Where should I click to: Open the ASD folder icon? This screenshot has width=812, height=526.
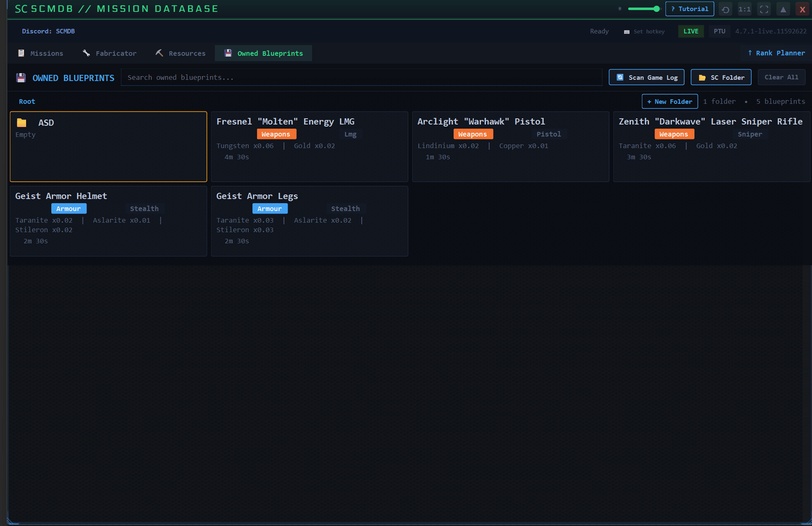point(22,123)
